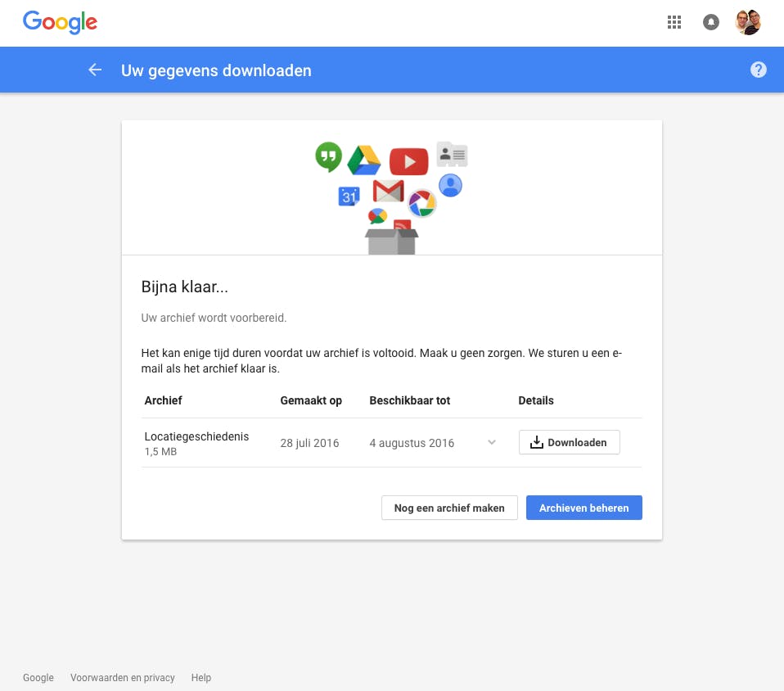Click the Picasa pinwheel icon
Viewport: 784px width, 691px height.
[422, 203]
